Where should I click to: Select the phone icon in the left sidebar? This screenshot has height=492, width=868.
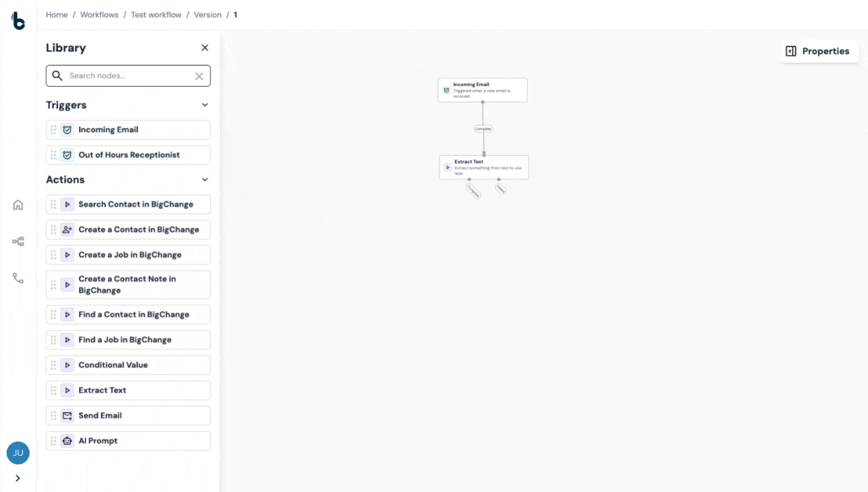(x=18, y=277)
